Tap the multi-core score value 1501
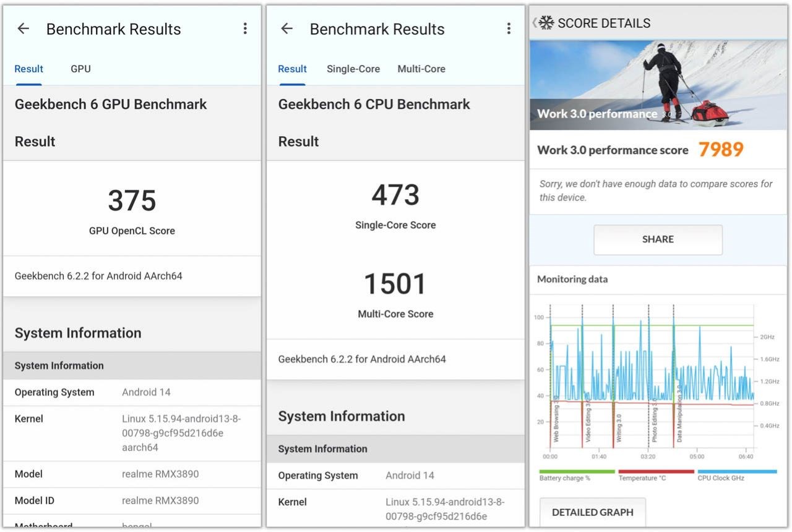792x532 pixels. (x=395, y=284)
